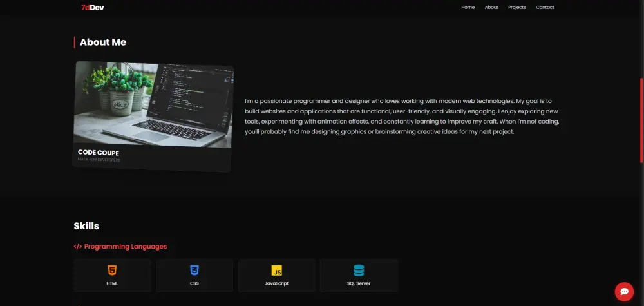Open the Home nav link

pos(468,7)
